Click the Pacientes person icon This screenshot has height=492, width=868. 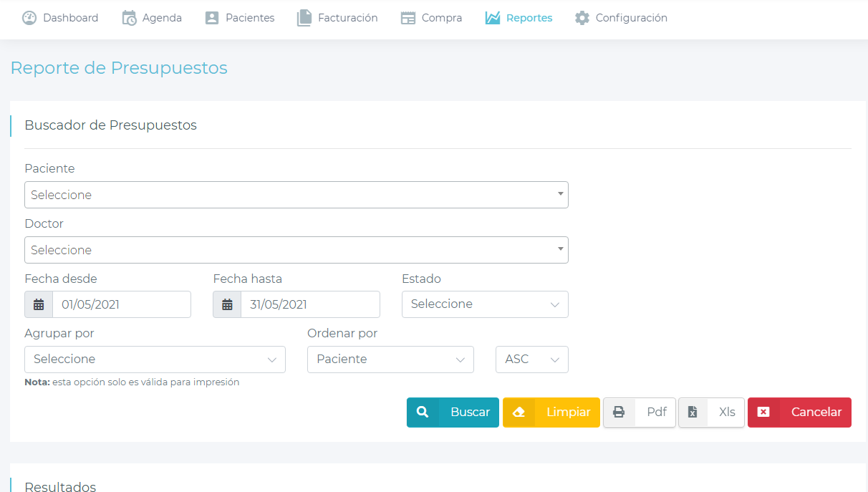pyautogui.click(x=212, y=18)
